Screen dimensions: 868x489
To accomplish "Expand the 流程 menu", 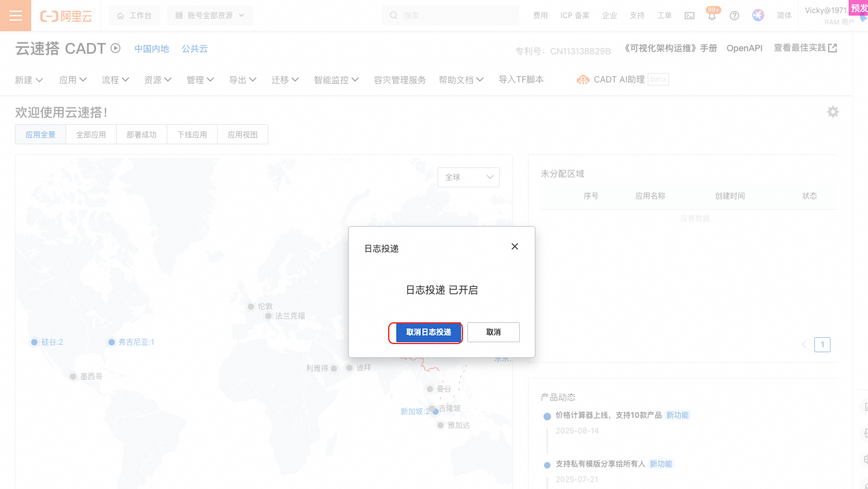I will [x=115, y=80].
